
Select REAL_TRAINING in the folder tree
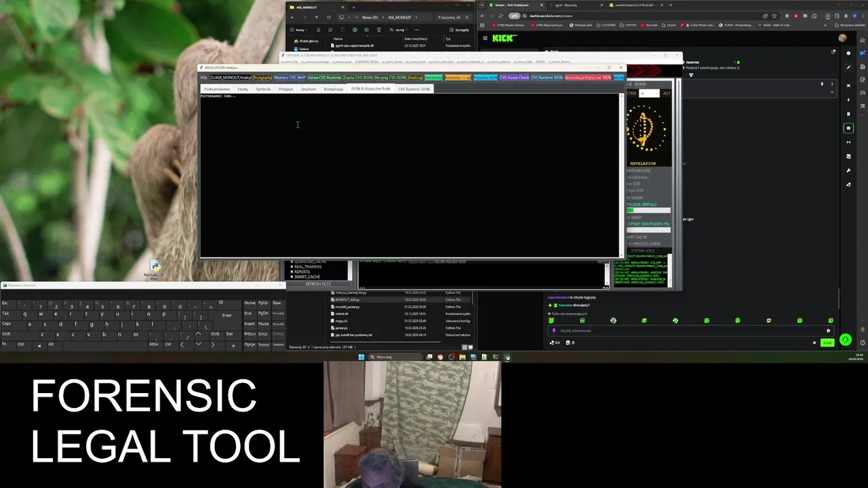click(308, 266)
